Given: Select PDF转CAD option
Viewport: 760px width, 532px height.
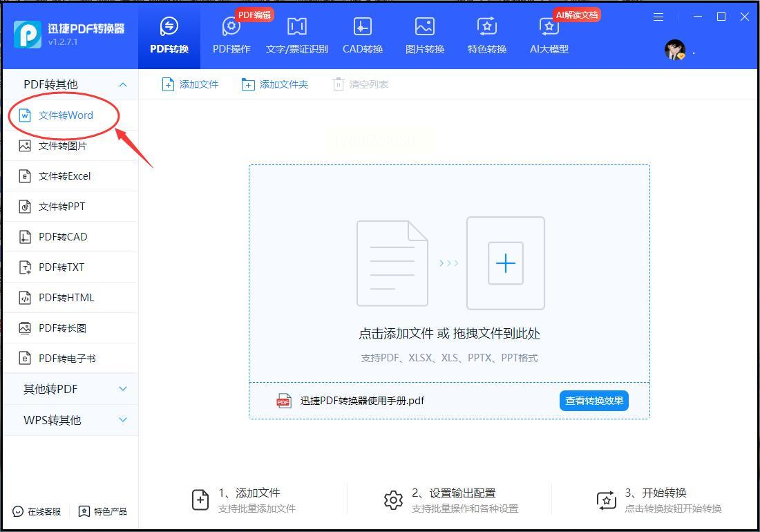Looking at the screenshot, I should (70, 237).
